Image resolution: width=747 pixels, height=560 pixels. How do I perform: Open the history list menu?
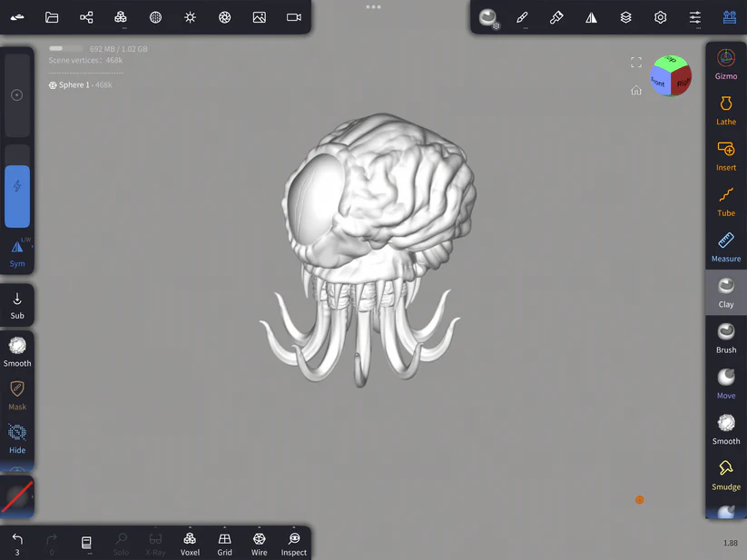point(86,543)
